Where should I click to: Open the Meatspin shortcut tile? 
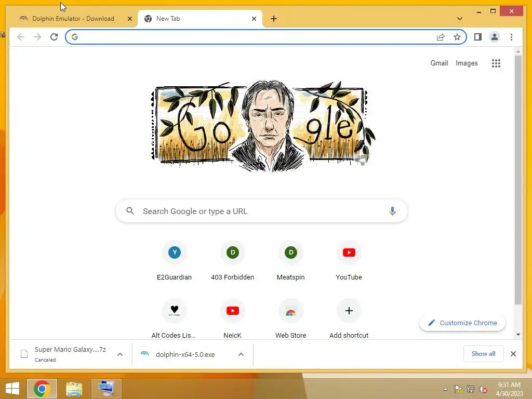pyautogui.click(x=291, y=261)
